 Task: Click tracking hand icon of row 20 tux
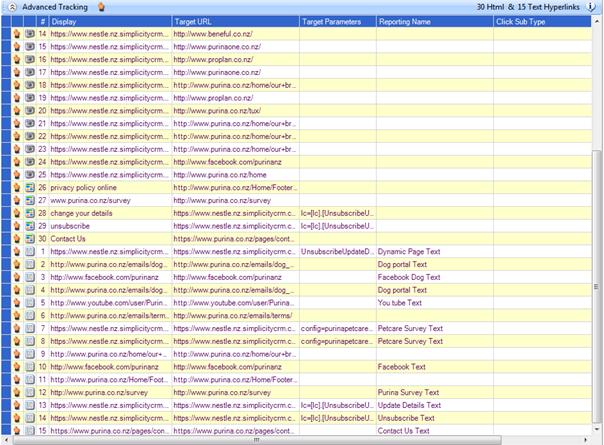click(x=17, y=111)
